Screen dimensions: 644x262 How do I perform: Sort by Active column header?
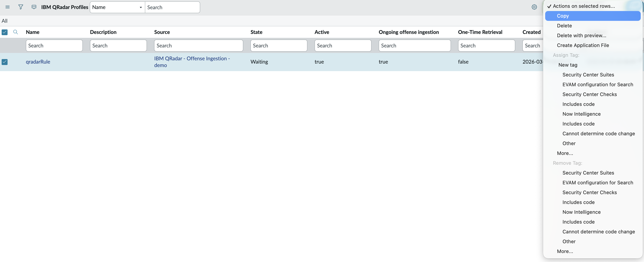point(322,32)
